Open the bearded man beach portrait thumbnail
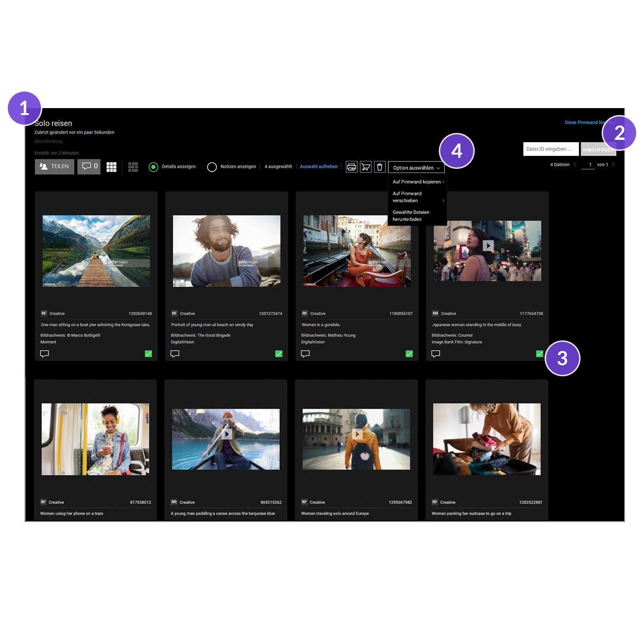The width and height of the screenshot is (644, 644). click(227, 251)
